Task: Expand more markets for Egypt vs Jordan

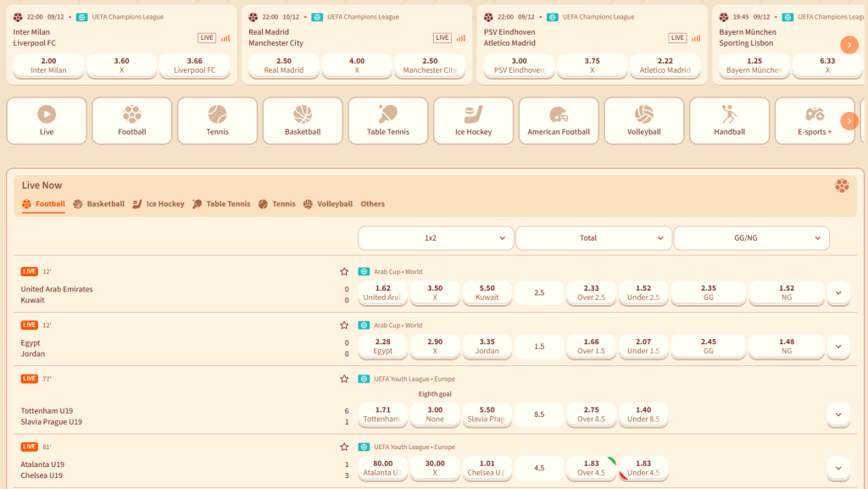Action: click(838, 347)
